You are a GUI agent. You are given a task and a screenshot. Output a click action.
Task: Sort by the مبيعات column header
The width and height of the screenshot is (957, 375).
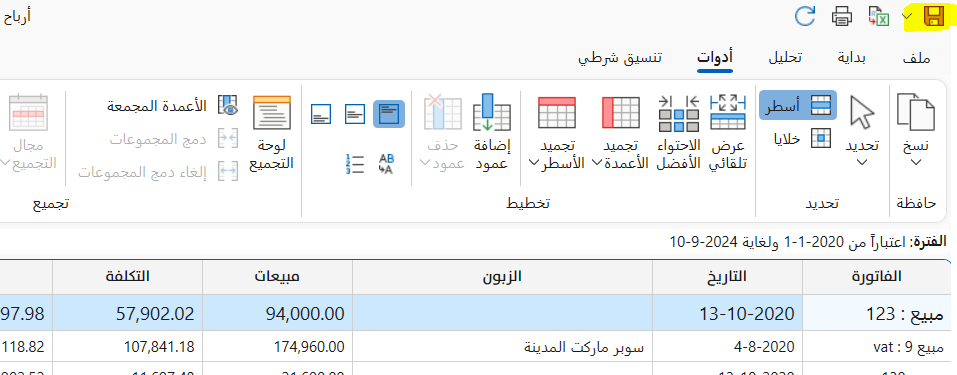[x=278, y=277]
